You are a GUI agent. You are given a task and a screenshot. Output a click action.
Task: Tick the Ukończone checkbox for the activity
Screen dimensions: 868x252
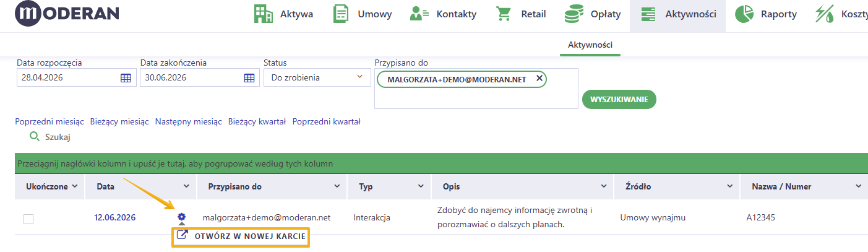pos(28,219)
